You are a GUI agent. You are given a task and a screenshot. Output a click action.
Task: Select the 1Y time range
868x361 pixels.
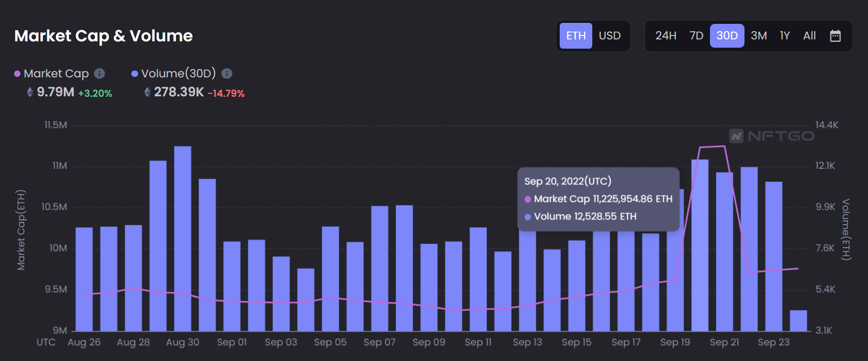coord(784,36)
